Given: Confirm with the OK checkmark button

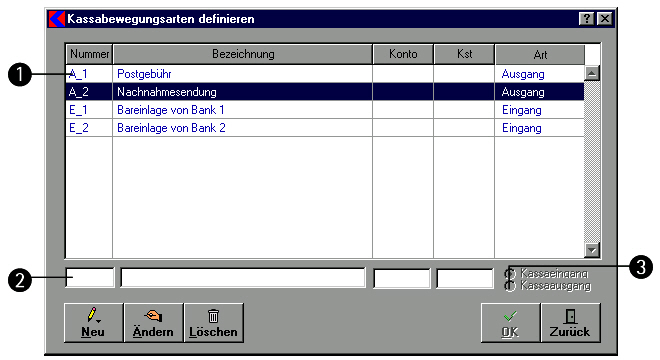Looking at the screenshot, I should pos(511,323).
